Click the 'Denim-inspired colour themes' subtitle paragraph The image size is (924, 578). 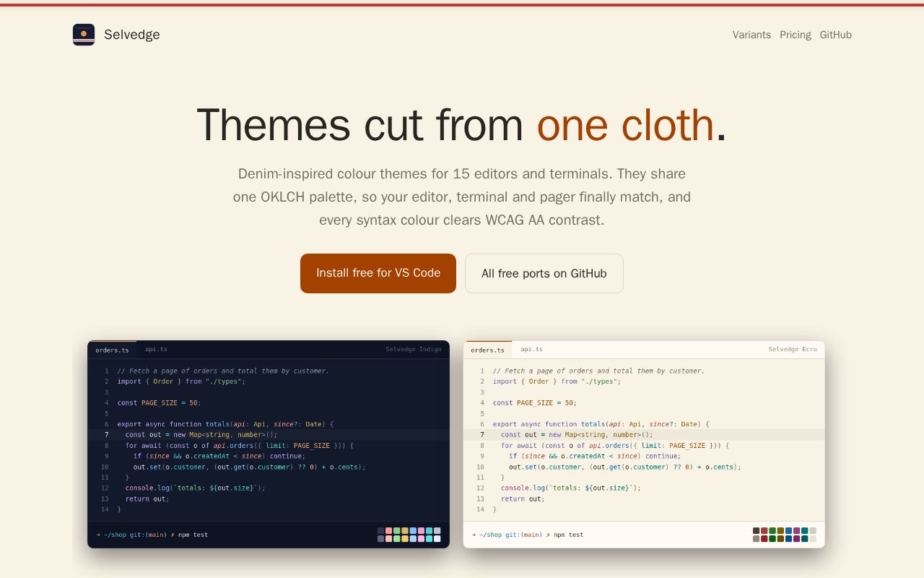point(462,197)
